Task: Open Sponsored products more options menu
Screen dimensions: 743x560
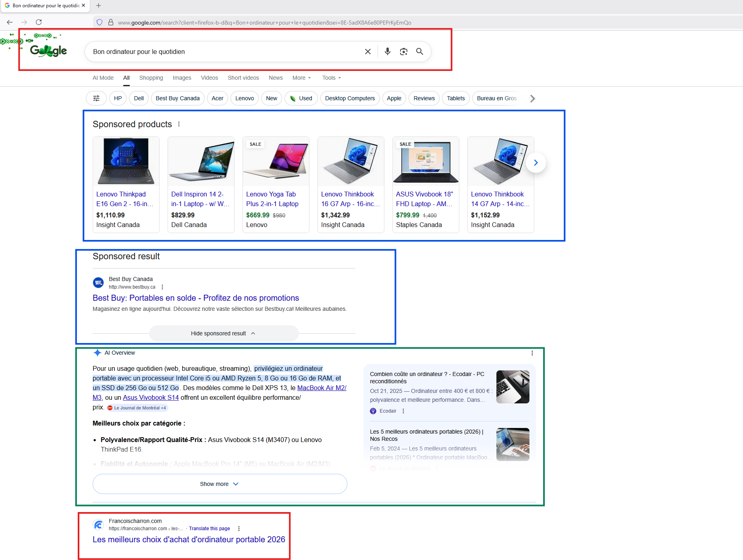Action: pos(179,124)
